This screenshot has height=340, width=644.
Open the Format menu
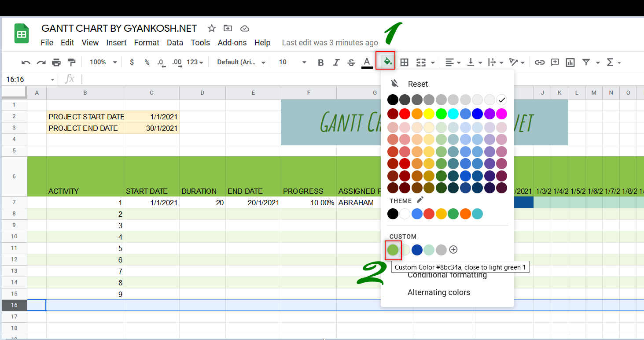pos(147,43)
